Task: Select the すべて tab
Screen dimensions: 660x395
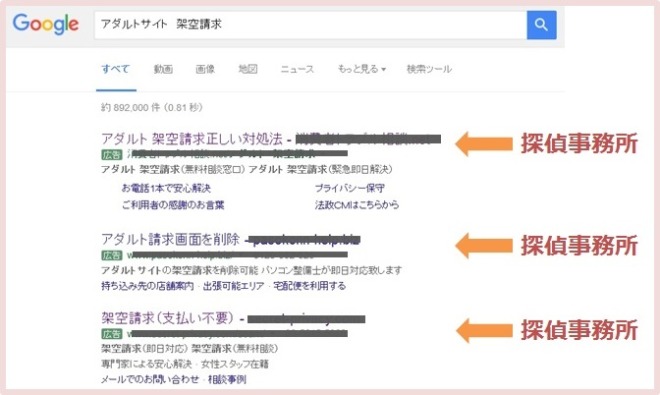Action: (x=116, y=69)
